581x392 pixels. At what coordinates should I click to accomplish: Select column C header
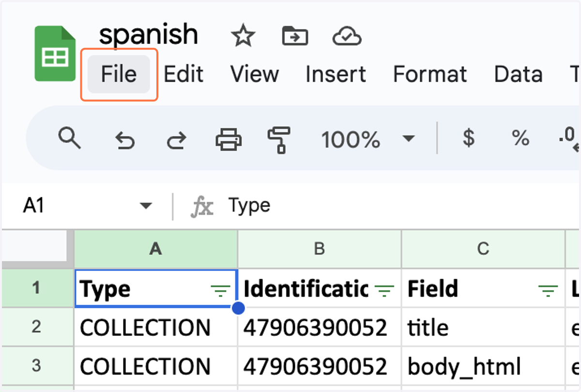click(483, 249)
